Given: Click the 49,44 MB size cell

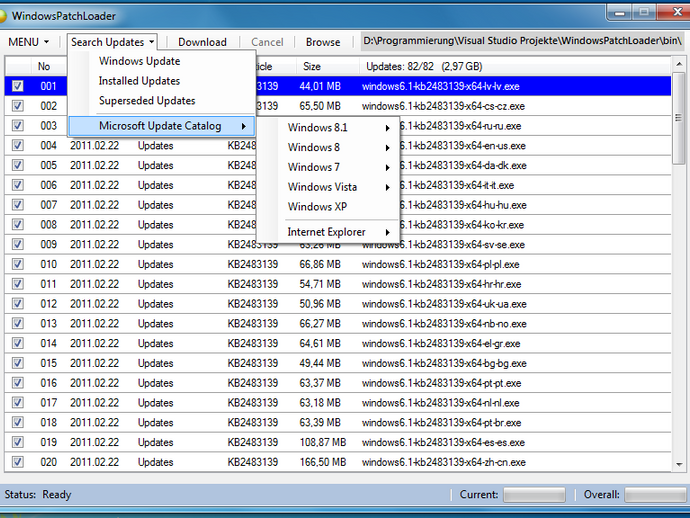Looking at the screenshot, I should [320, 363].
